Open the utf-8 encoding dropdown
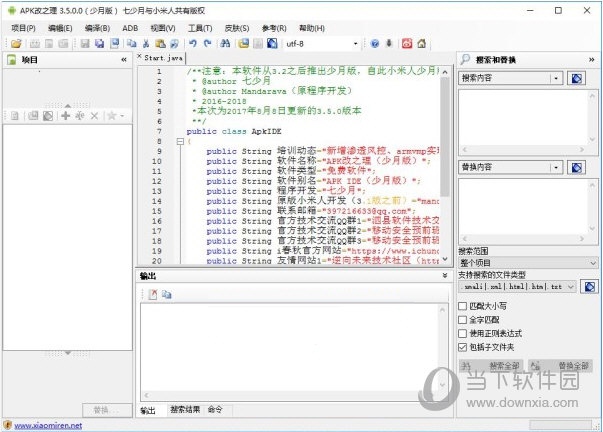Image resolution: width=603 pixels, height=432 pixels. click(355, 44)
